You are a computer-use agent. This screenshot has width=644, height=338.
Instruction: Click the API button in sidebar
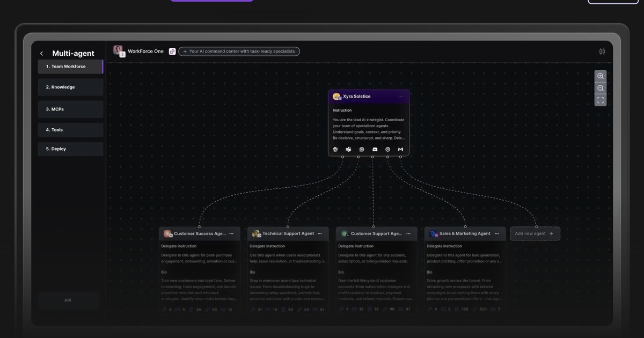click(68, 300)
